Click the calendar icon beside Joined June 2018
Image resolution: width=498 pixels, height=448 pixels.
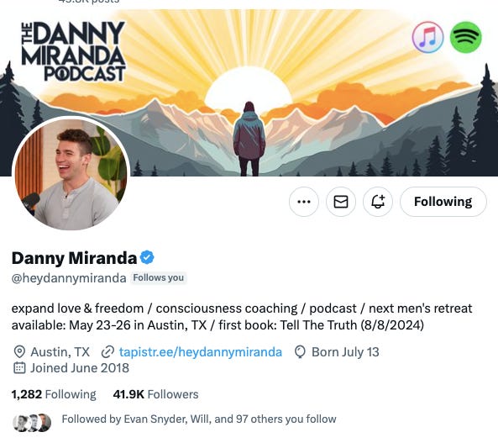19,368
